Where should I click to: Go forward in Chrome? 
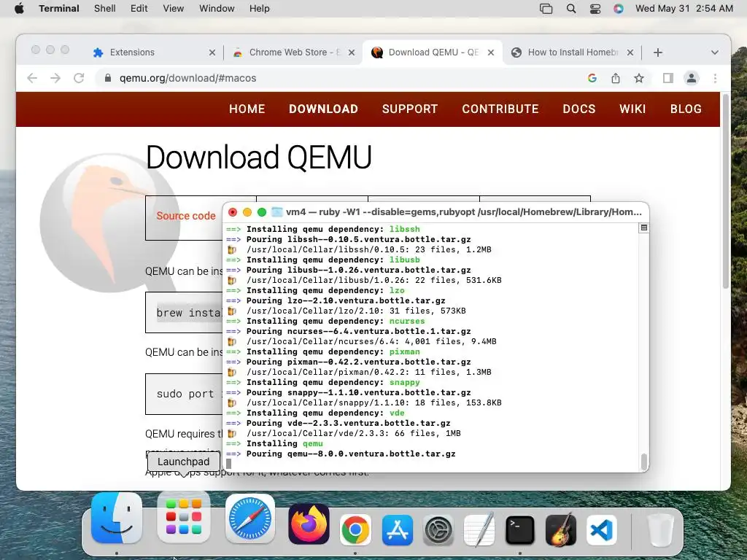pos(55,78)
